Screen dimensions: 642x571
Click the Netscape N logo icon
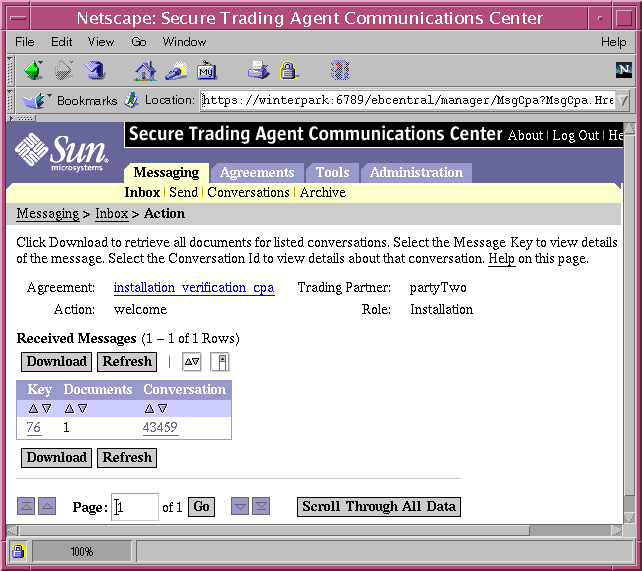[x=624, y=70]
